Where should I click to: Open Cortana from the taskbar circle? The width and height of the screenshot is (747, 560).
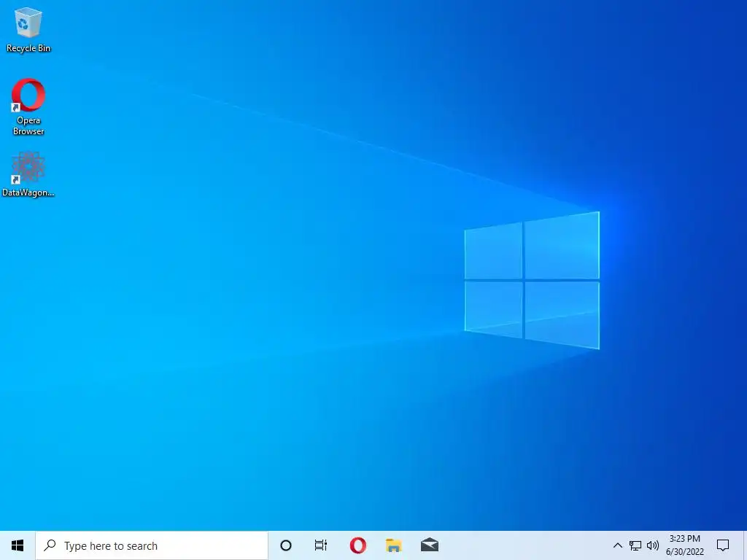pos(286,545)
